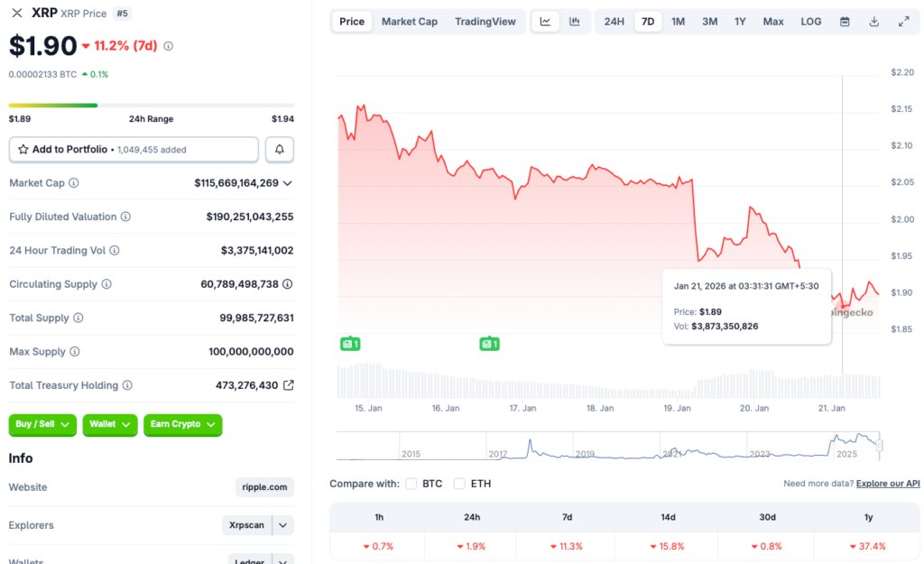This screenshot has height=564, width=924.
Task: Enable ETH comparison checkbox
Action: click(x=459, y=483)
